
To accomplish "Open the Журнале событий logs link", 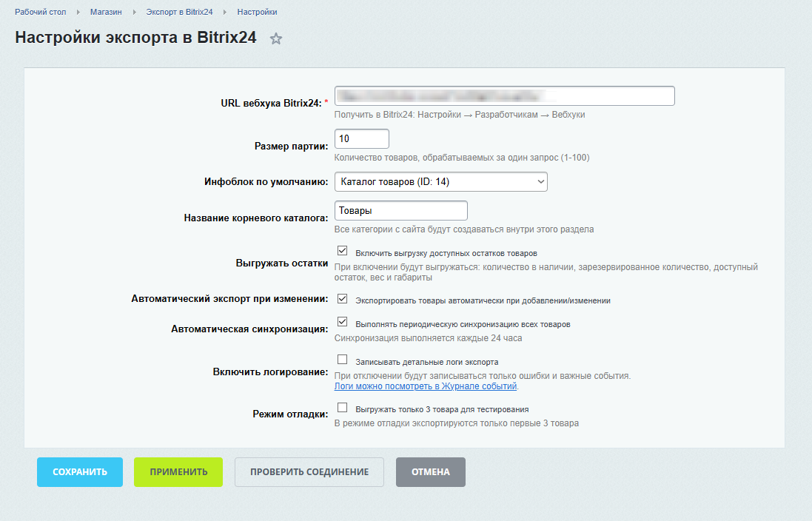I will (426, 386).
